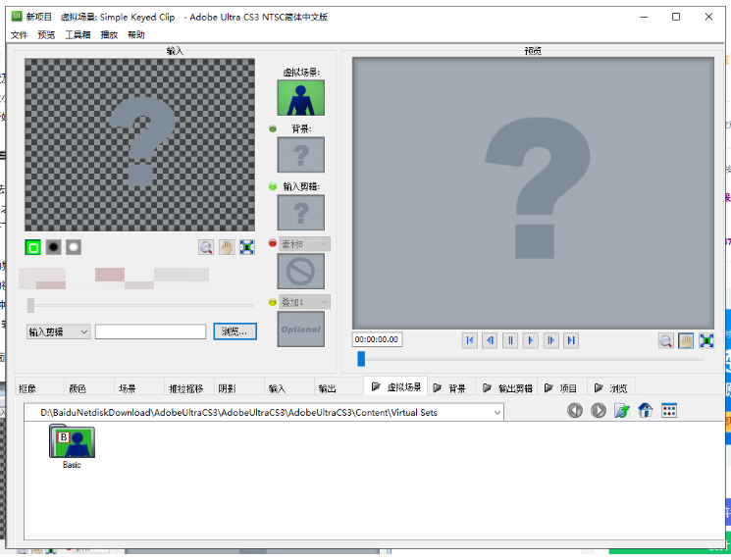
Task: Open the 叠加1 dropdown
Action: pos(304,302)
